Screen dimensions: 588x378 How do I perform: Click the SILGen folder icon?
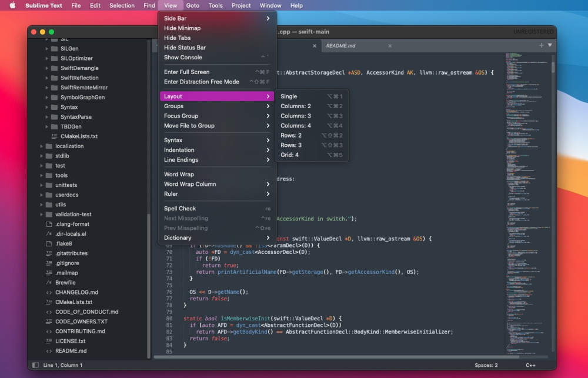click(54, 48)
